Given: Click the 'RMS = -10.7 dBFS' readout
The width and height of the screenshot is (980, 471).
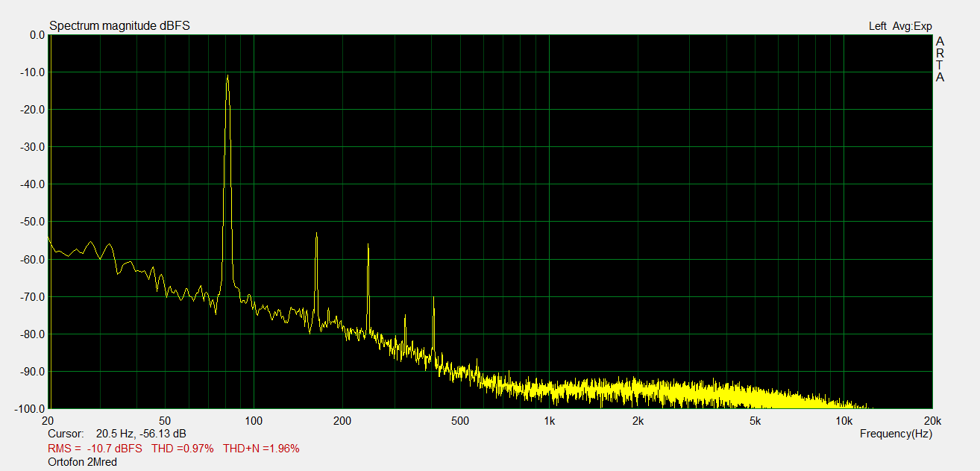Looking at the screenshot, I should [x=94, y=449].
